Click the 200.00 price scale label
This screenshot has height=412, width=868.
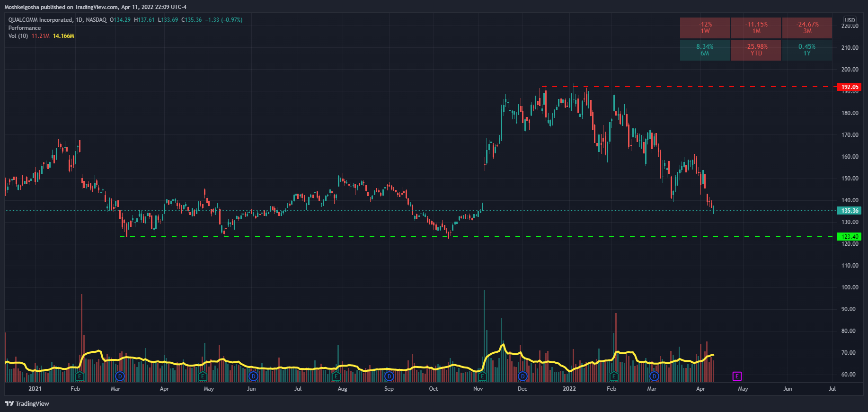tap(850, 69)
